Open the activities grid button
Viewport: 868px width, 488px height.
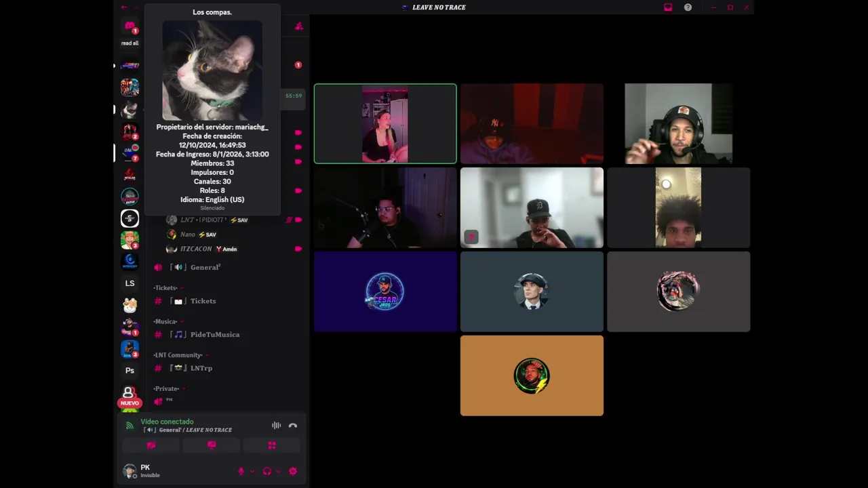point(272,445)
